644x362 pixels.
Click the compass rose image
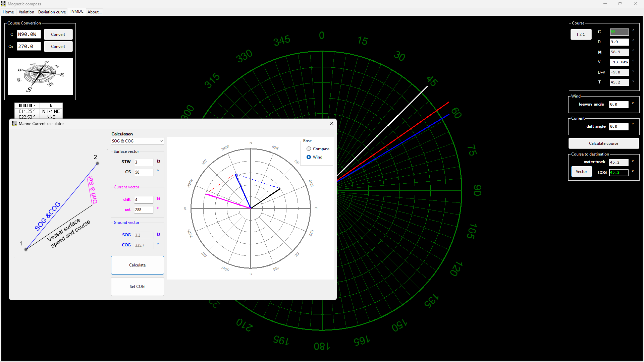[x=40, y=76]
